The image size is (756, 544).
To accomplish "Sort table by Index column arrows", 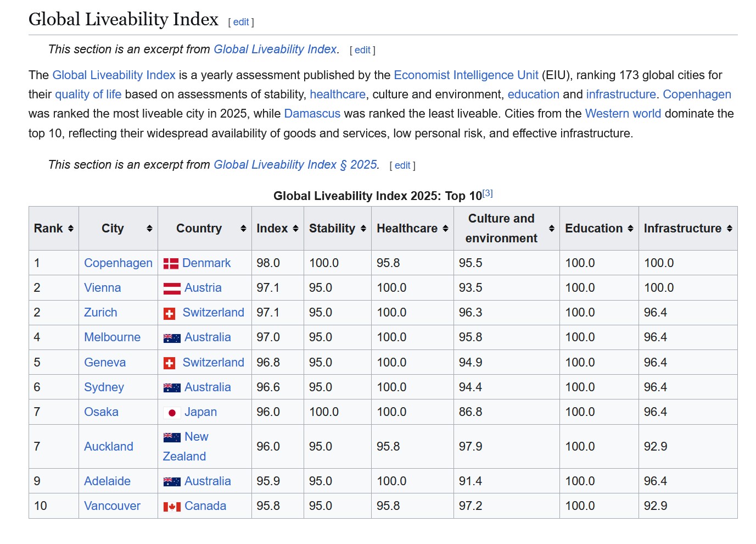I will [295, 229].
